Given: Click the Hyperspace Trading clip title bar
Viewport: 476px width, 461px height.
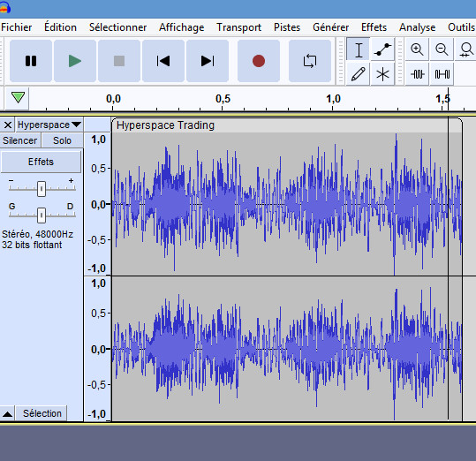Looking at the screenshot, I should [x=286, y=125].
